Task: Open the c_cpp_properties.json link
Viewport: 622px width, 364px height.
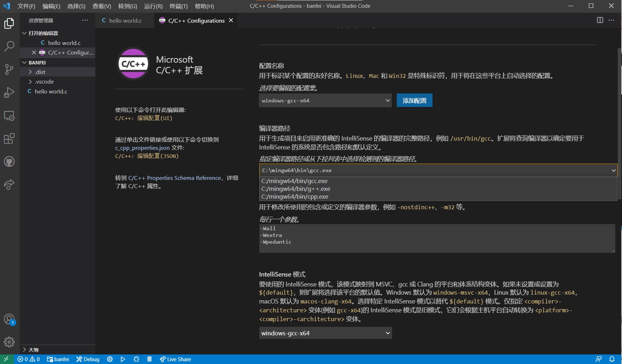Action: [x=142, y=148]
